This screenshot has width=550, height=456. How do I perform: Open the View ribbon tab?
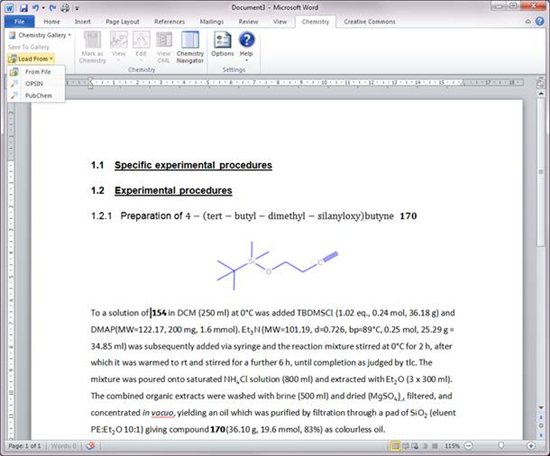point(280,21)
